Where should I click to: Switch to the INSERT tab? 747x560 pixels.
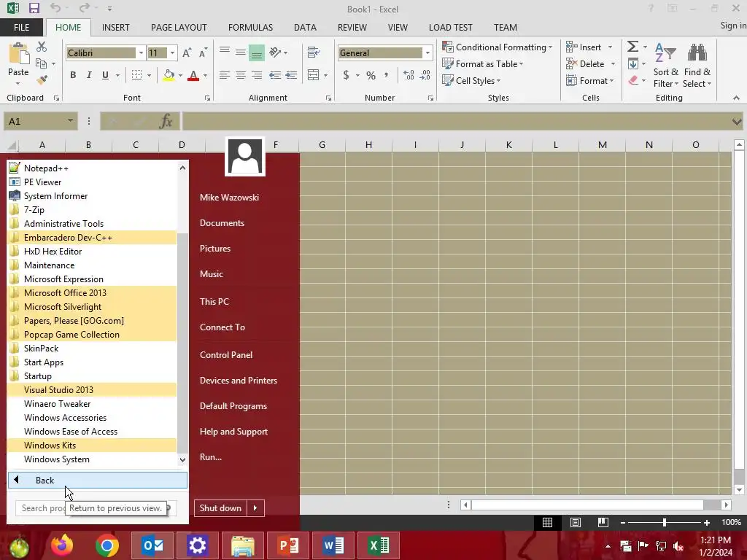pyautogui.click(x=116, y=28)
